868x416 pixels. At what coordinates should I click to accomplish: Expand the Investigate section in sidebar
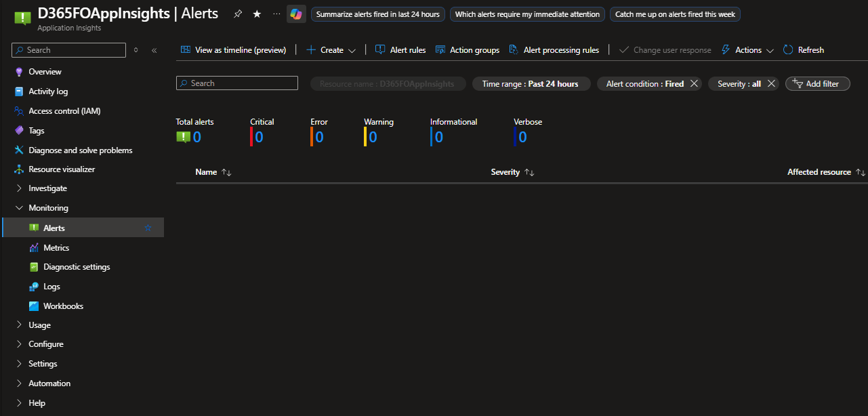(19, 188)
